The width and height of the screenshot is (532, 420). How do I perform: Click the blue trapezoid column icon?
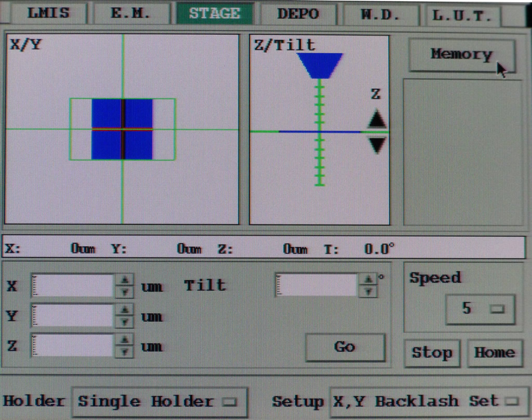[320, 65]
